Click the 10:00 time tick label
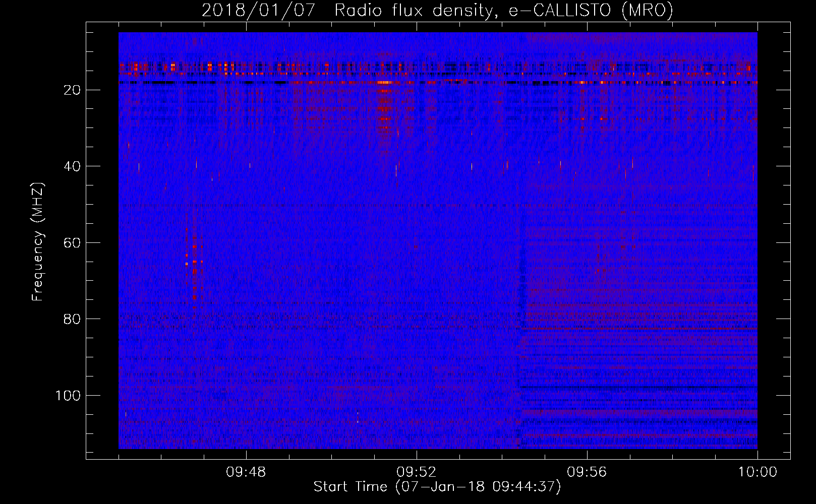 click(757, 472)
